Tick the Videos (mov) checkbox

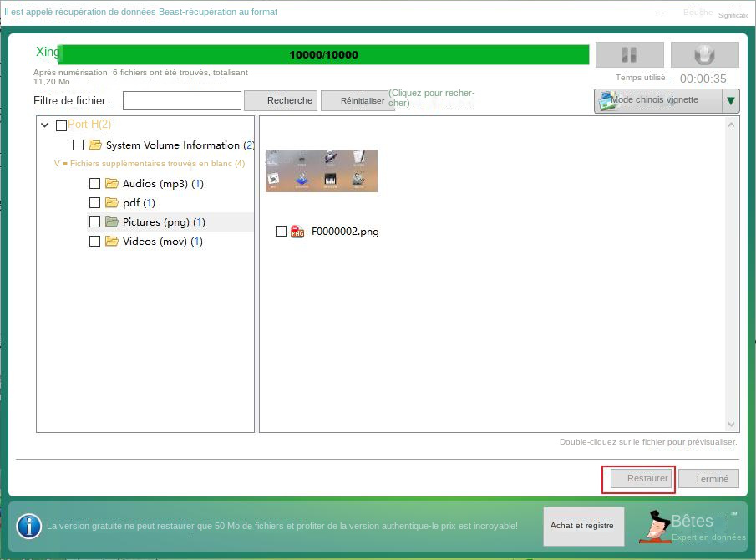(x=95, y=242)
